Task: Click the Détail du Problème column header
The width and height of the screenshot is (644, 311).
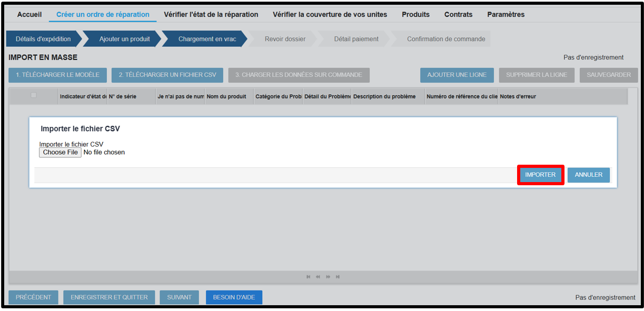Action: pyautogui.click(x=328, y=97)
